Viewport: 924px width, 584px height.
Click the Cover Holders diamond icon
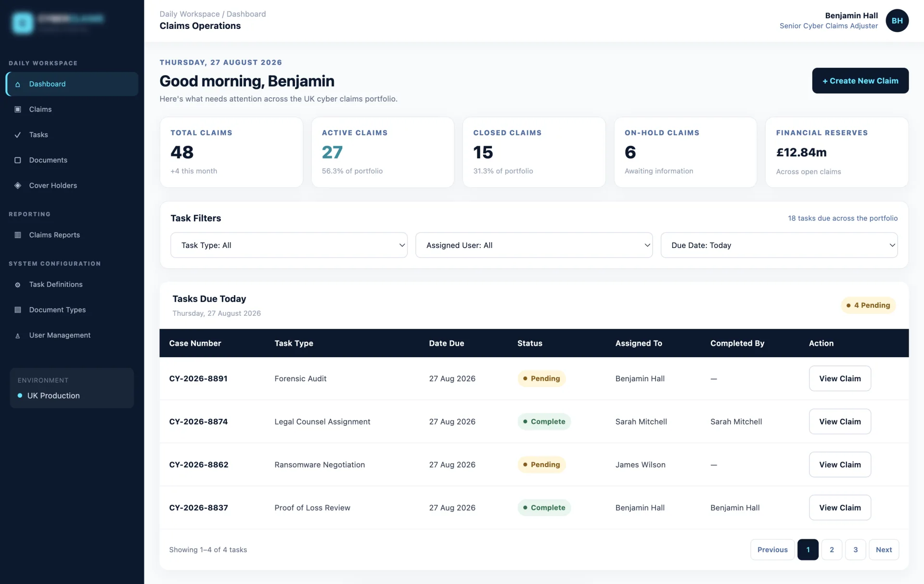click(x=18, y=185)
